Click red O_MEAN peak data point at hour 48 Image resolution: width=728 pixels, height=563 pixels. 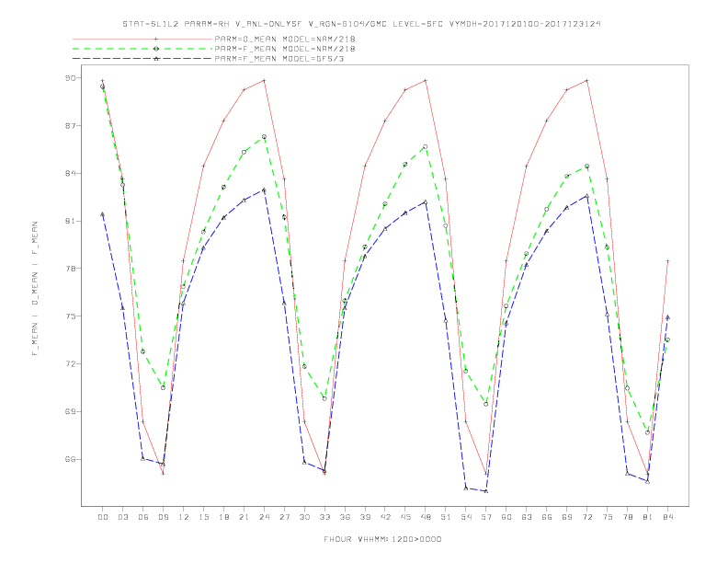(x=426, y=80)
